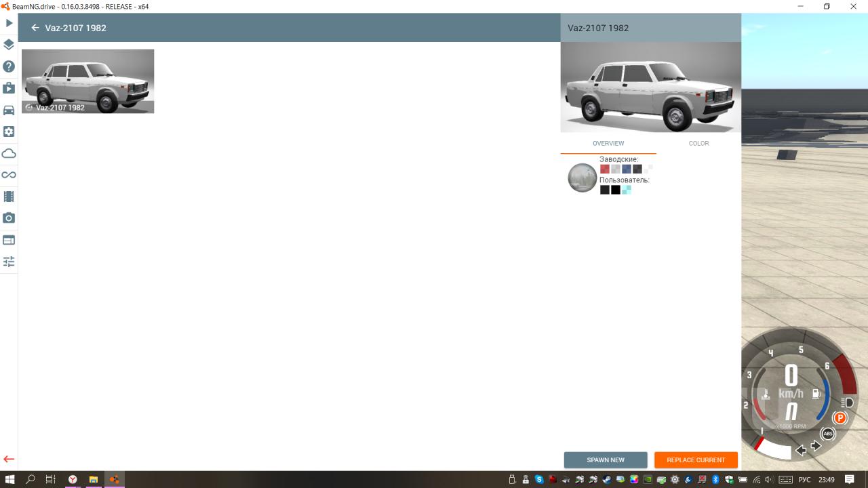Open the environment cloud icon
Image resolution: width=868 pixels, height=488 pixels.
tap(9, 153)
